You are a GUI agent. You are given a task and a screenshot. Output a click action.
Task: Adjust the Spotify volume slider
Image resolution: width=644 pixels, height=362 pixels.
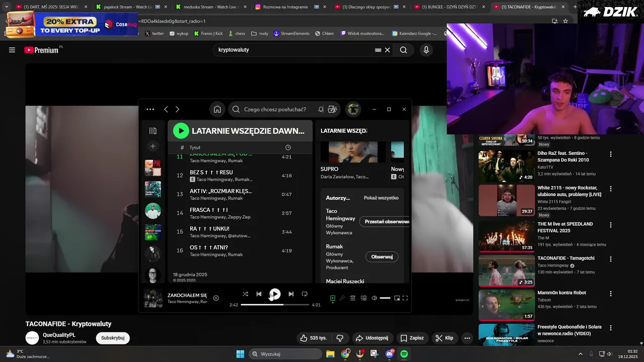tap(385, 298)
